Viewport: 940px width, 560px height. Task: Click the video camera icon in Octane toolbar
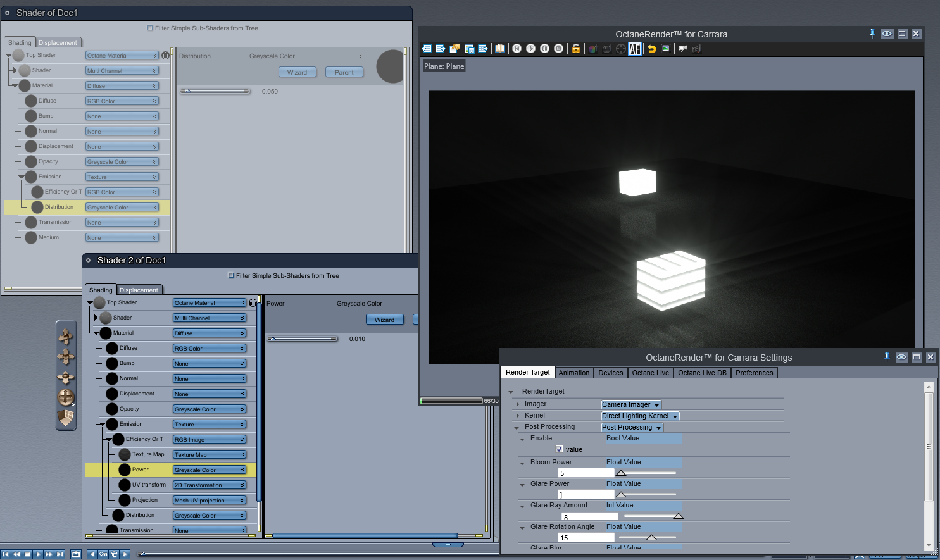(x=683, y=49)
